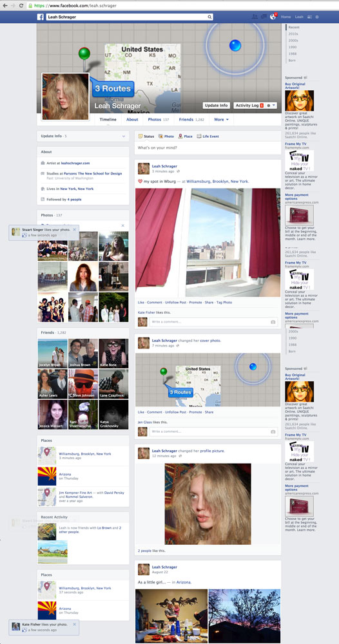Click the What's on your mind field

tap(208, 148)
